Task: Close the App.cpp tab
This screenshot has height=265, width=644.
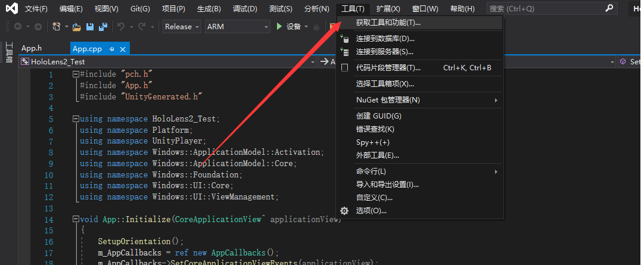Action: [x=122, y=49]
